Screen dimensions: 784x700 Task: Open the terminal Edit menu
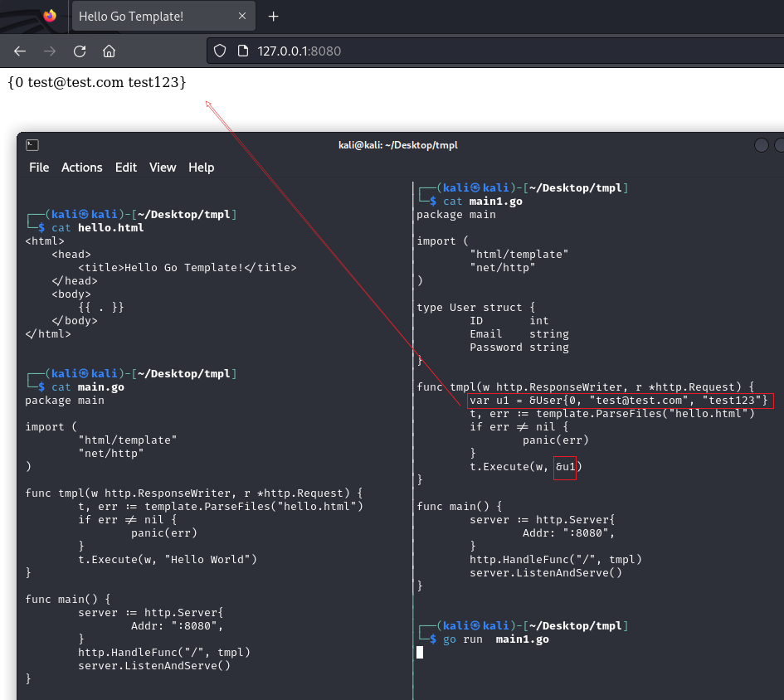(126, 168)
